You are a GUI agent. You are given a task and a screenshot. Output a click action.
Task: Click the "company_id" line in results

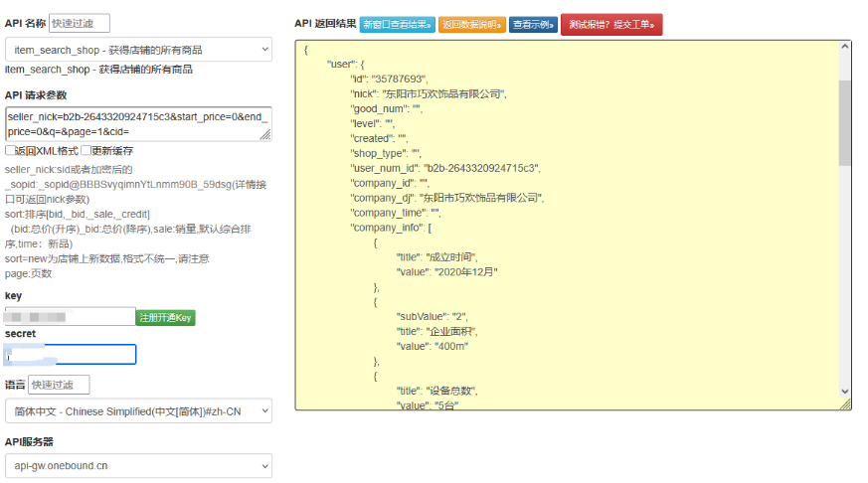[x=390, y=183]
